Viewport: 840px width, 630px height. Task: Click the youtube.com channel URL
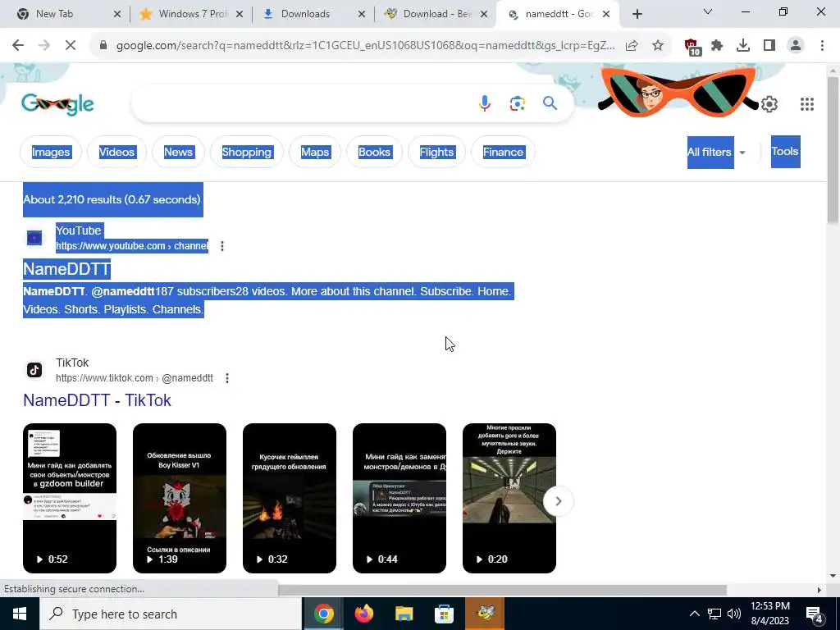(x=132, y=246)
